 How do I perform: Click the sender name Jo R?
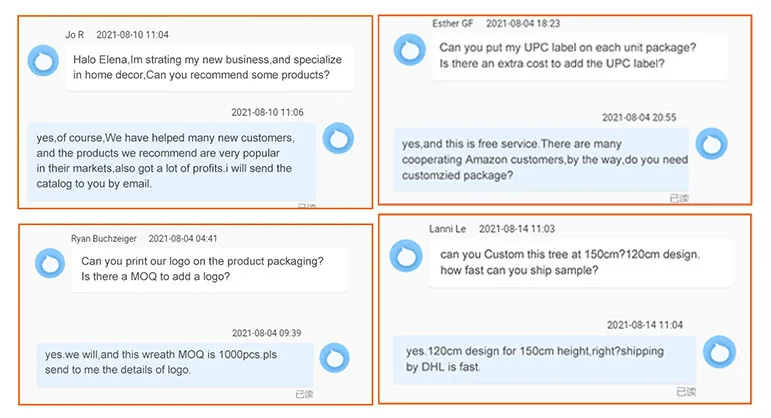(75, 34)
